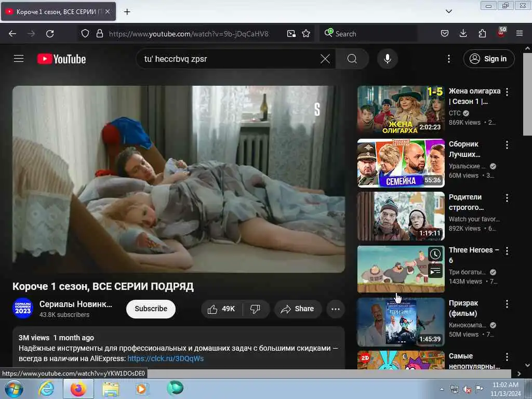
Task: Select the Короче 1 сезон browser tab
Action: (58, 11)
